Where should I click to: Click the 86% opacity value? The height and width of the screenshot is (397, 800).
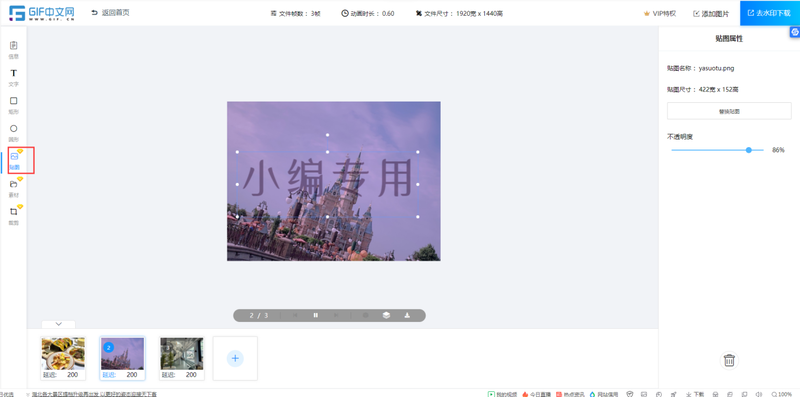click(778, 150)
